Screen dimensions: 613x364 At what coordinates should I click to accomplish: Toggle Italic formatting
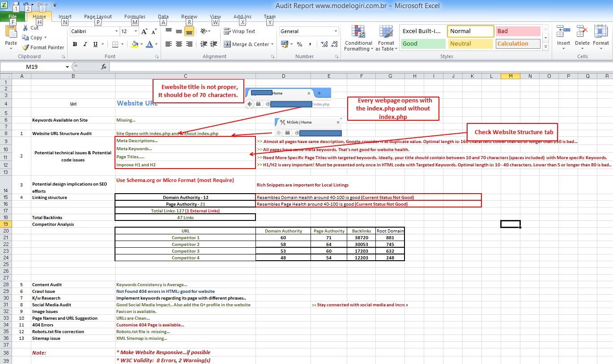[x=85, y=44]
